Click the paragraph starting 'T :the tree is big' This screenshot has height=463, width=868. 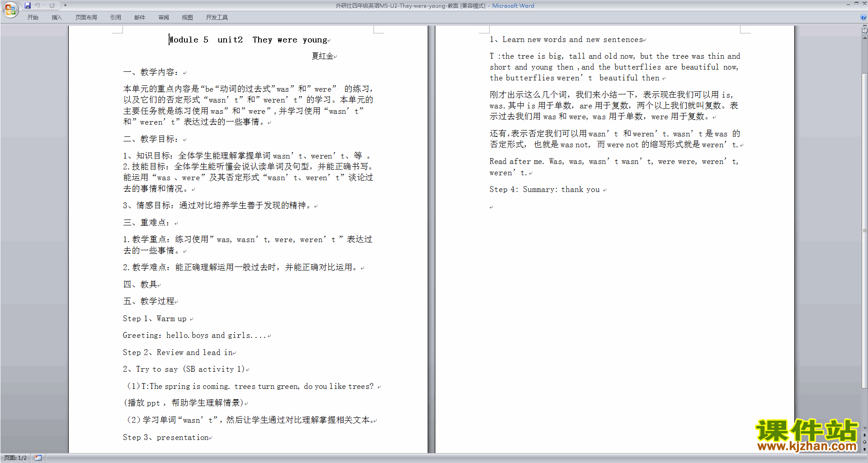(x=615, y=67)
